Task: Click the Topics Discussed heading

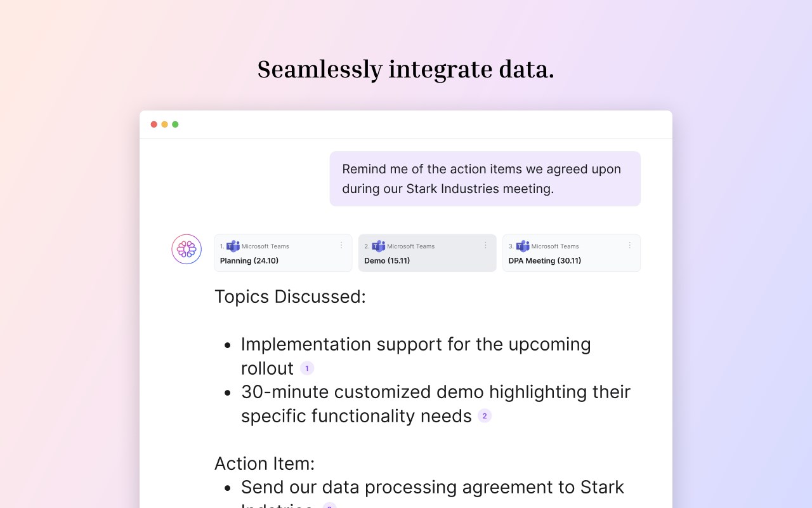Action: 290,297
